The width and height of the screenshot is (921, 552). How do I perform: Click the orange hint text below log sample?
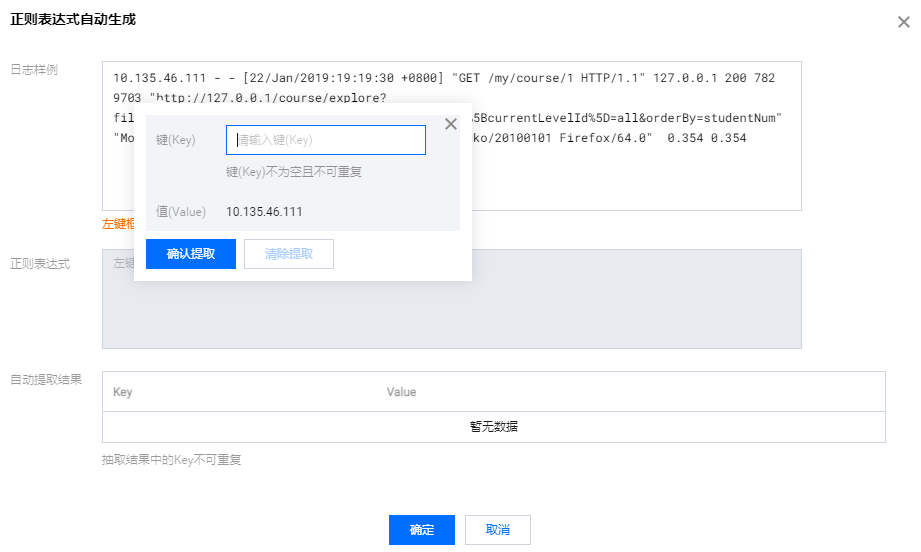click(x=117, y=224)
